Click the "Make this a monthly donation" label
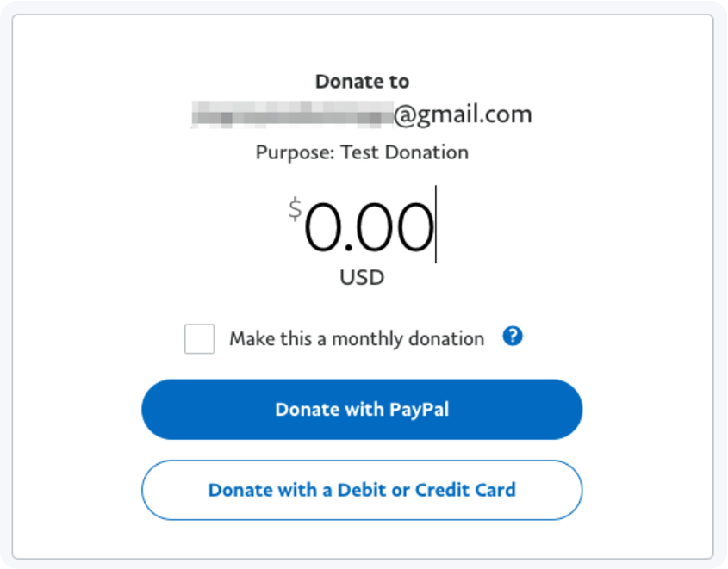The height and width of the screenshot is (569, 728). coord(356,338)
